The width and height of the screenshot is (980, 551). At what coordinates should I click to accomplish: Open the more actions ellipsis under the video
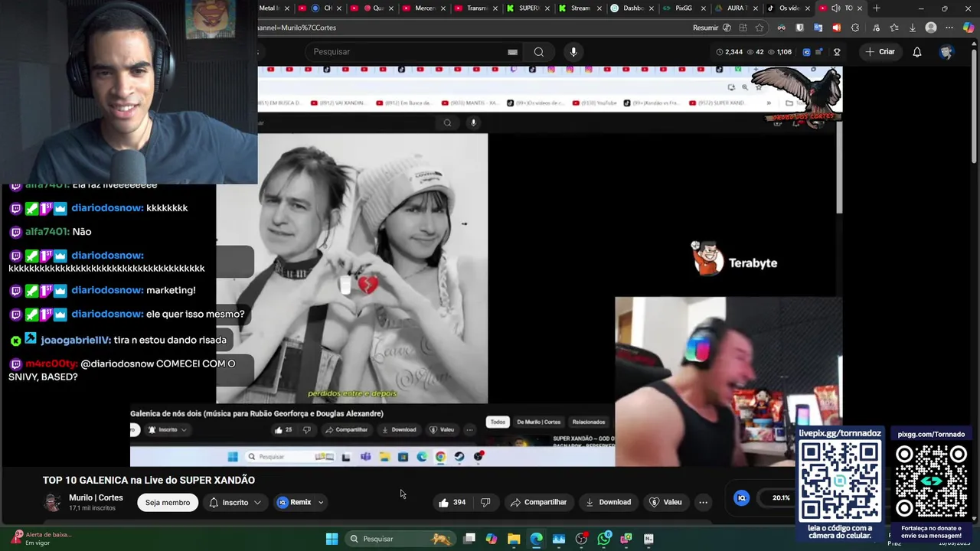tap(703, 503)
